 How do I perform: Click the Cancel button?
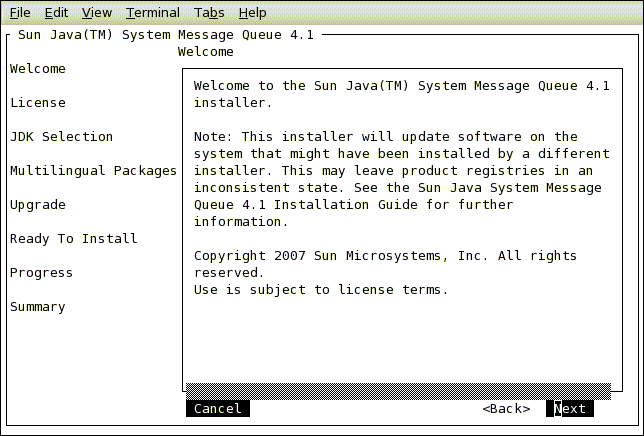(x=218, y=408)
